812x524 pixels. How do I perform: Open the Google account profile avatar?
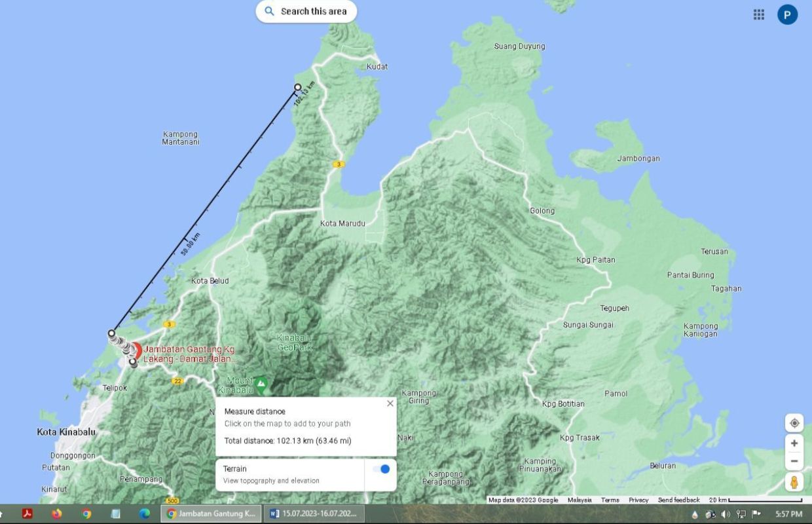pos(787,14)
